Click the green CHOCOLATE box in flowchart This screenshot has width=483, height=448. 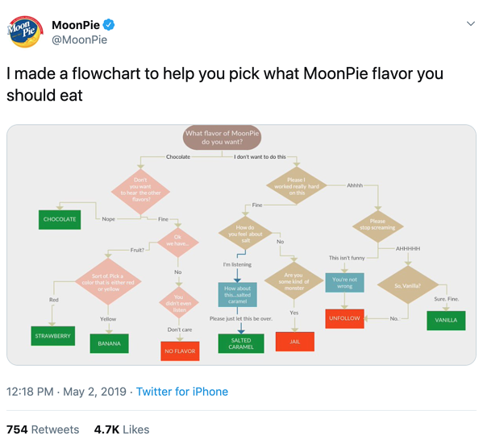tap(60, 219)
